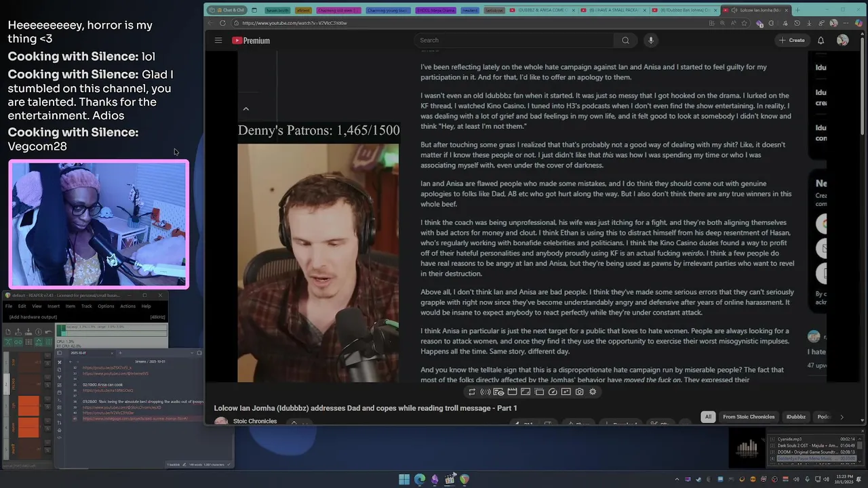
Task: Open REAPER Track menu
Action: point(87,306)
